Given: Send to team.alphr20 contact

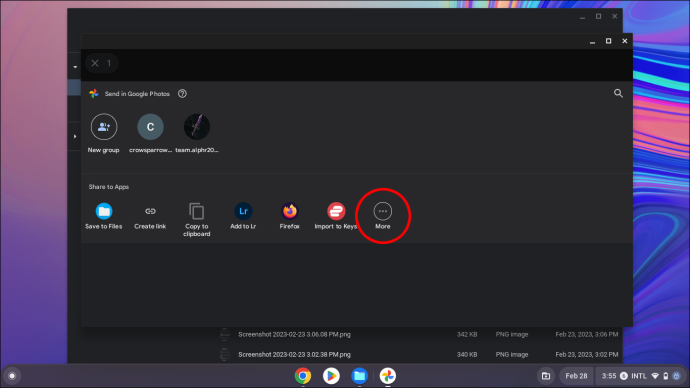Looking at the screenshot, I should 197,133.
